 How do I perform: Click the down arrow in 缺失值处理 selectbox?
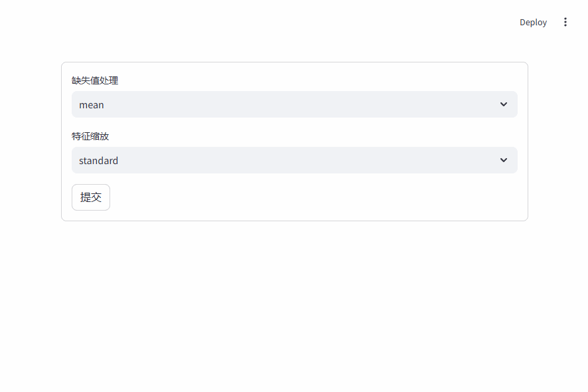(504, 104)
